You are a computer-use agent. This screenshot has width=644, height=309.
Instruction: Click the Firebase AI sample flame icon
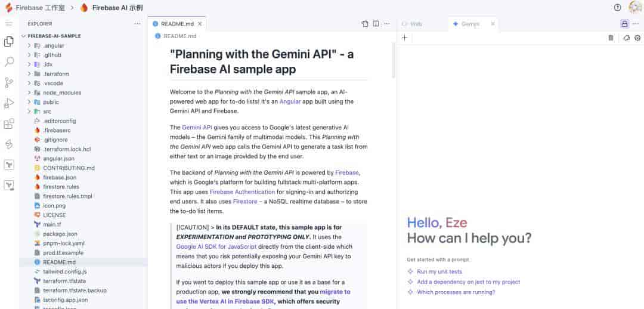pos(84,8)
